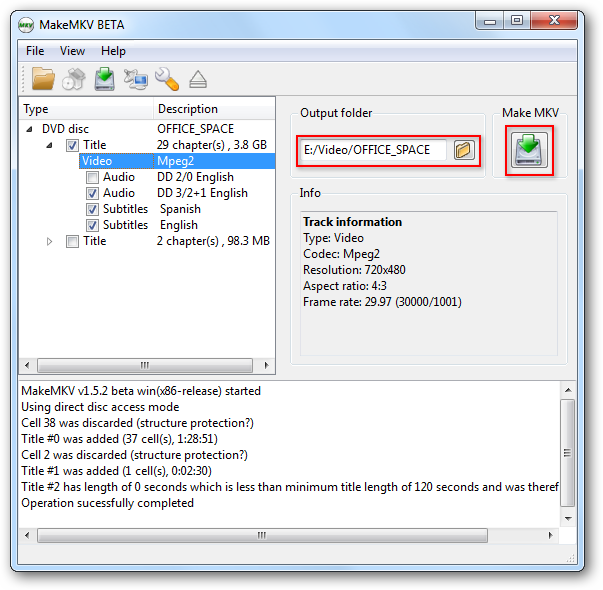Check the DD 2/0 English audio checkbox
Viewport: 603px width, 590px height.
pyautogui.click(x=92, y=177)
